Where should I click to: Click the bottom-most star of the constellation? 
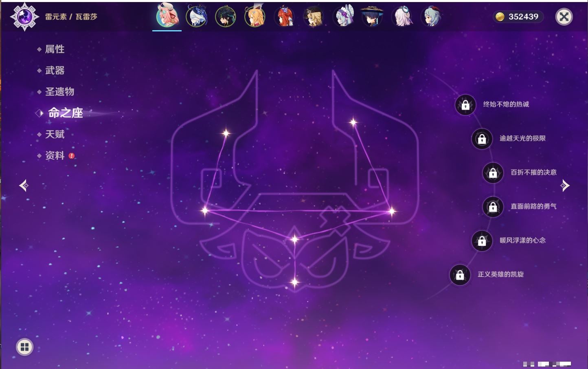294,282
